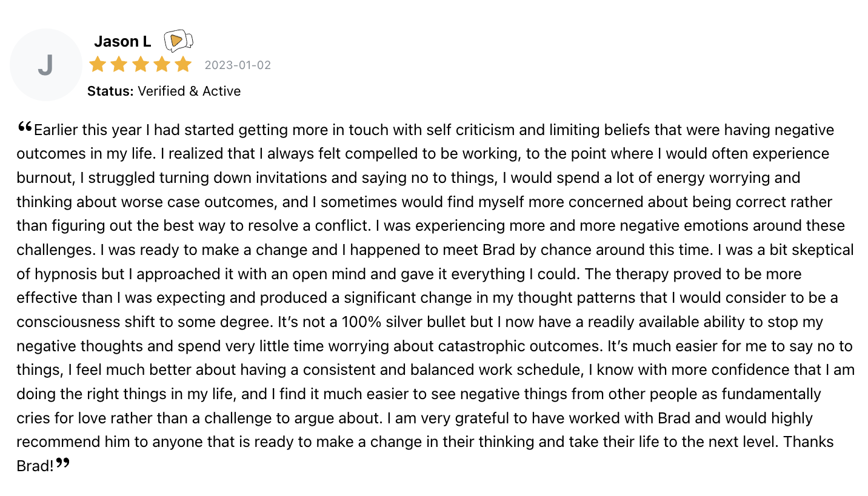The width and height of the screenshot is (868, 496).
Task: Click the opening quotation mark icon
Action: 24,127
